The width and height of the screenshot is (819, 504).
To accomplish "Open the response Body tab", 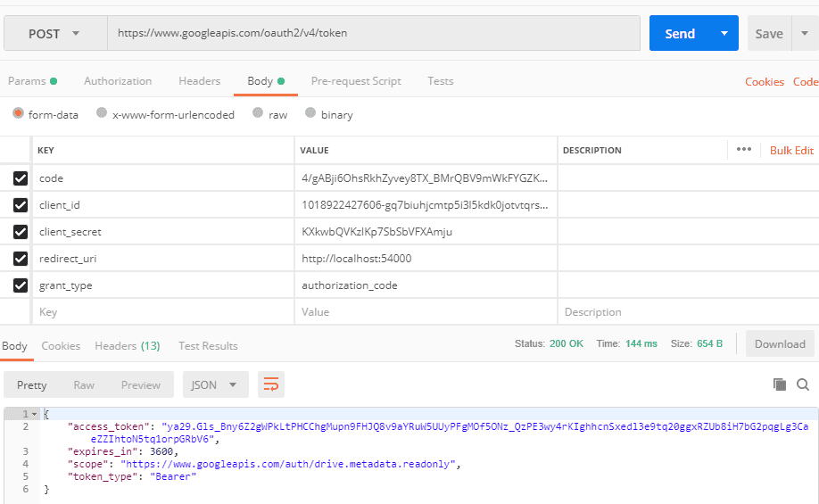I will pos(14,346).
